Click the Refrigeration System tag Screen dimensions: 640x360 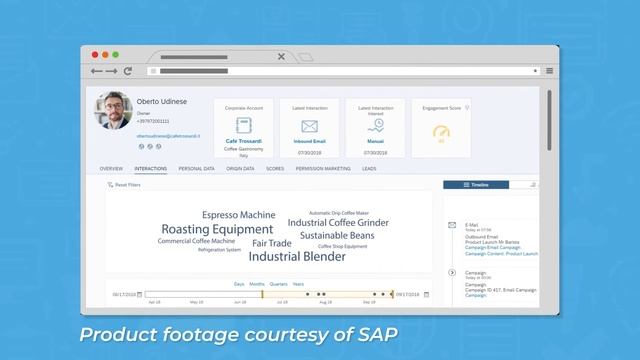(219, 250)
